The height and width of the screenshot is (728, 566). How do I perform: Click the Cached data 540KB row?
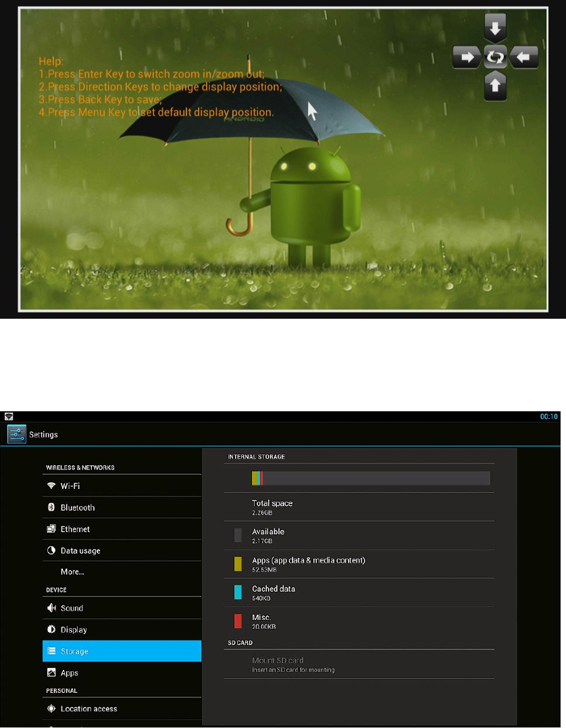click(359, 592)
